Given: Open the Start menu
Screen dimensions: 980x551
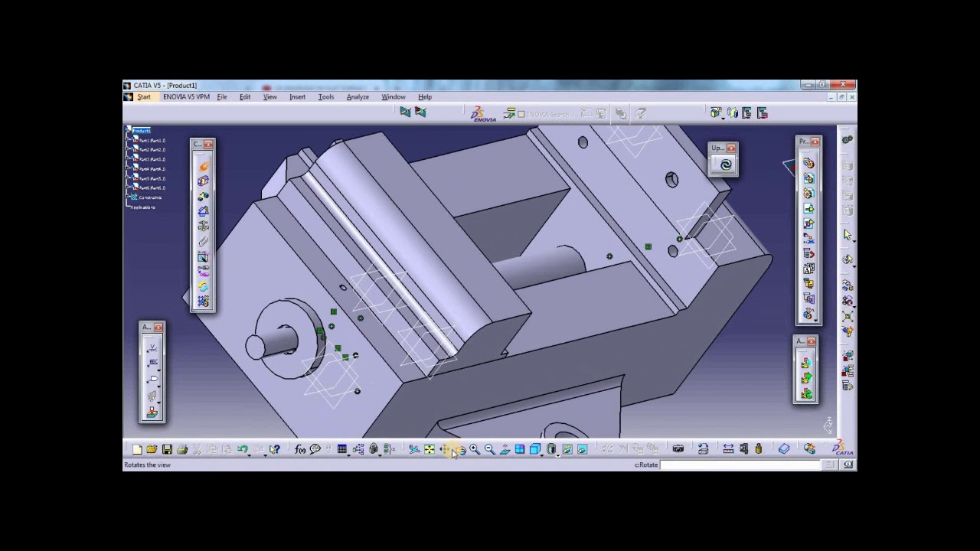Looking at the screenshot, I should click(x=144, y=97).
